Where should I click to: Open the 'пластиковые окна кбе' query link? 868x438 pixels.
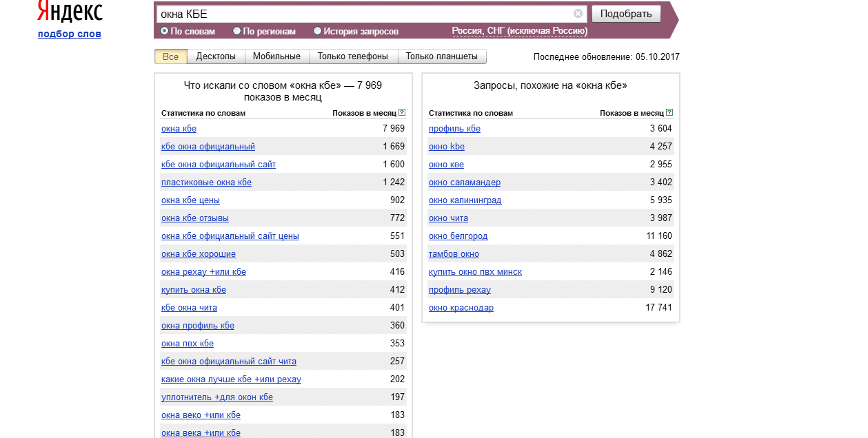point(206,182)
